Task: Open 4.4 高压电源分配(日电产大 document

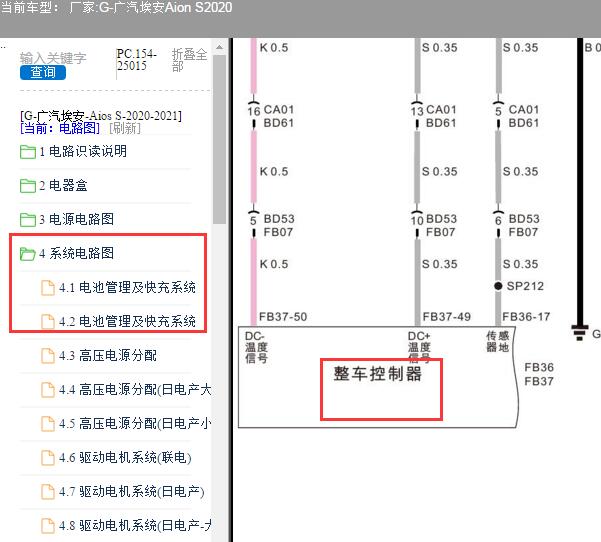Action: tap(135, 389)
